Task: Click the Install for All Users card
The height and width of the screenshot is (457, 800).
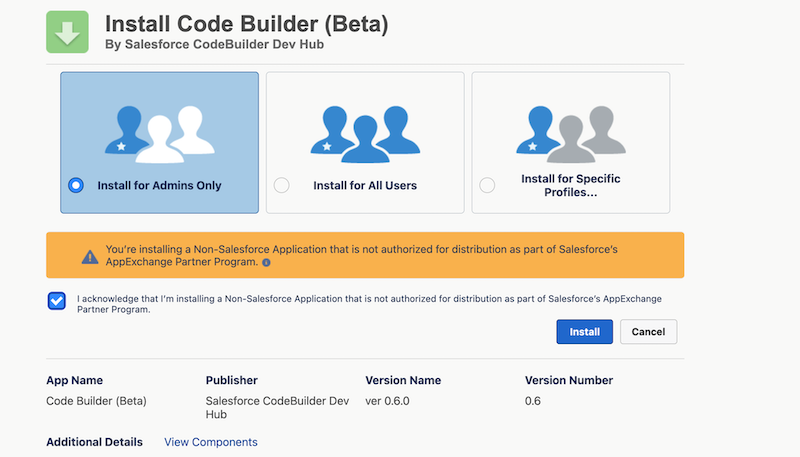Action: click(x=364, y=142)
